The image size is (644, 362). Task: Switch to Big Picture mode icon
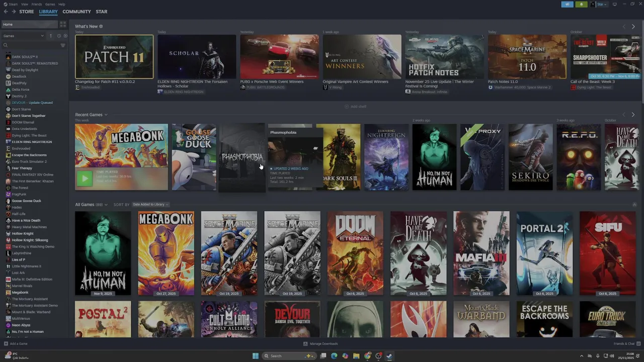[614, 4]
